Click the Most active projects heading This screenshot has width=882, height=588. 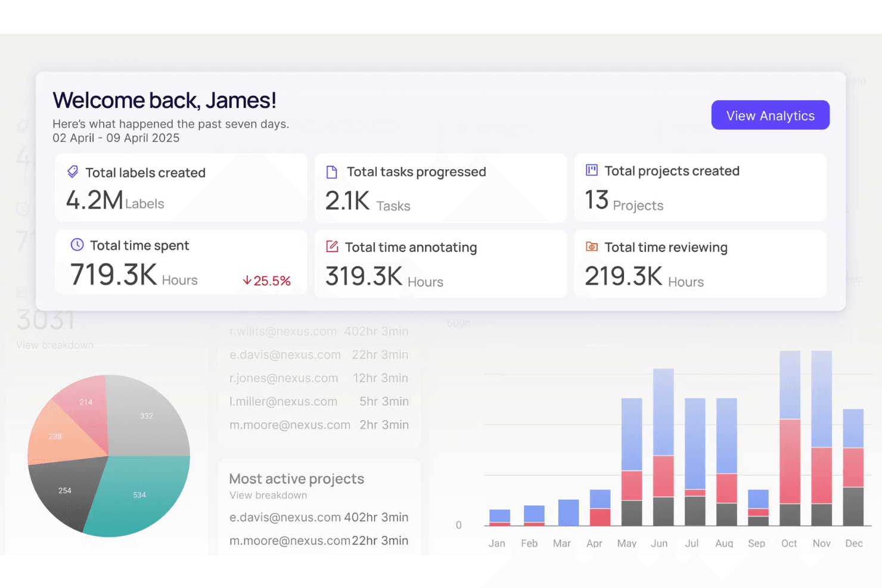click(x=296, y=478)
